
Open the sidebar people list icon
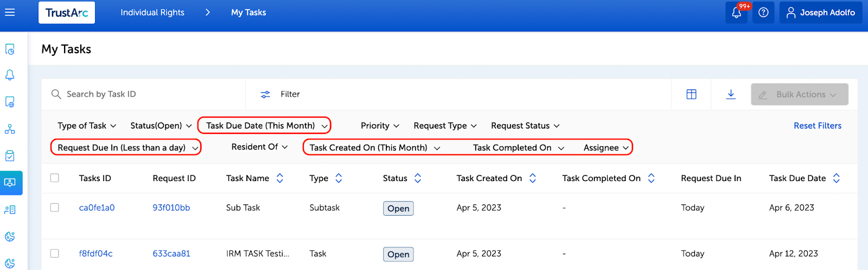point(10,210)
